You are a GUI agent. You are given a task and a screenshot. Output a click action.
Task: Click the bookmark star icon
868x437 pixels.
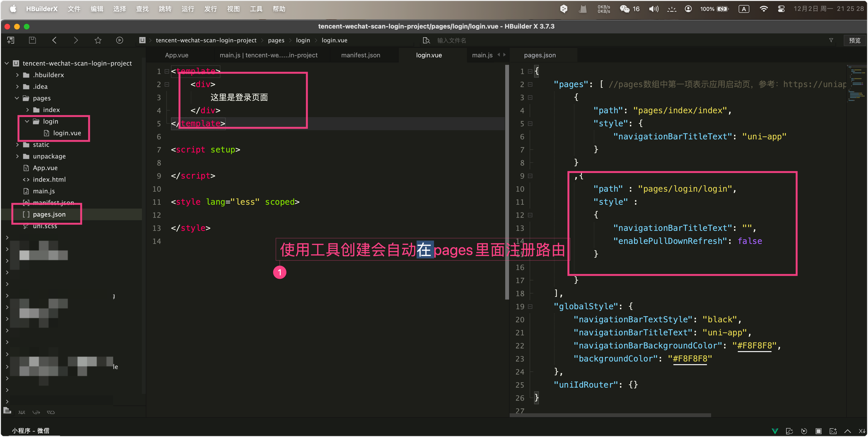pos(98,40)
